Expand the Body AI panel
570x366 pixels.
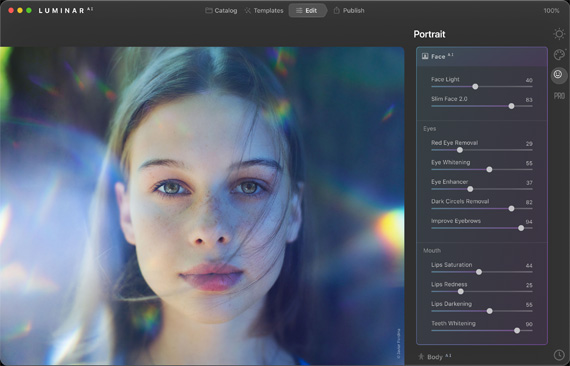(x=482, y=357)
